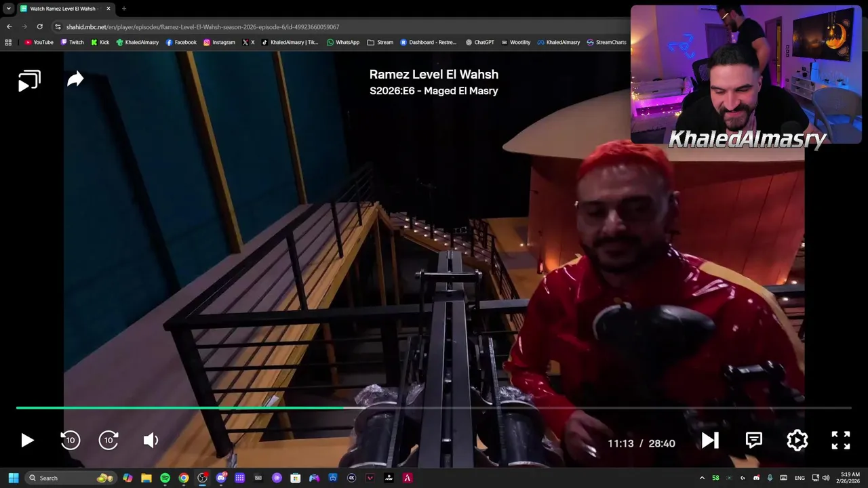The height and width of the screenshot is (488, 868).
Task: View site information icon in address bar
Action: [58, 26]
